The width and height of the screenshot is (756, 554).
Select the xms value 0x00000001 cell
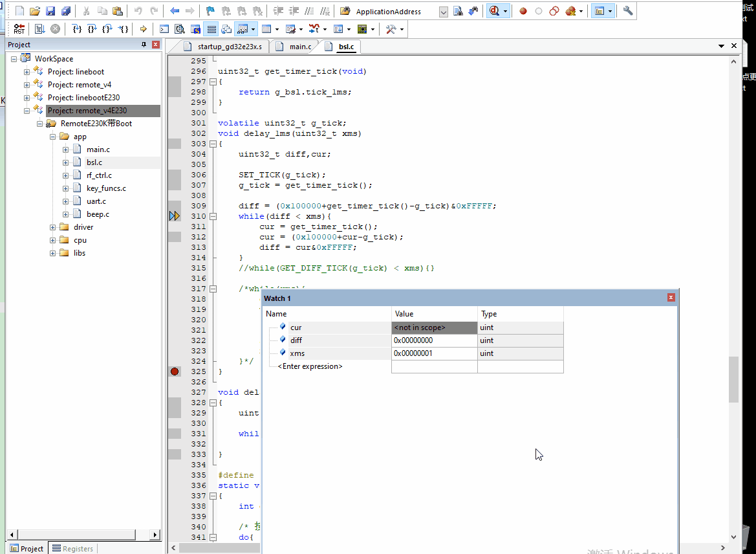coord(435,353)
